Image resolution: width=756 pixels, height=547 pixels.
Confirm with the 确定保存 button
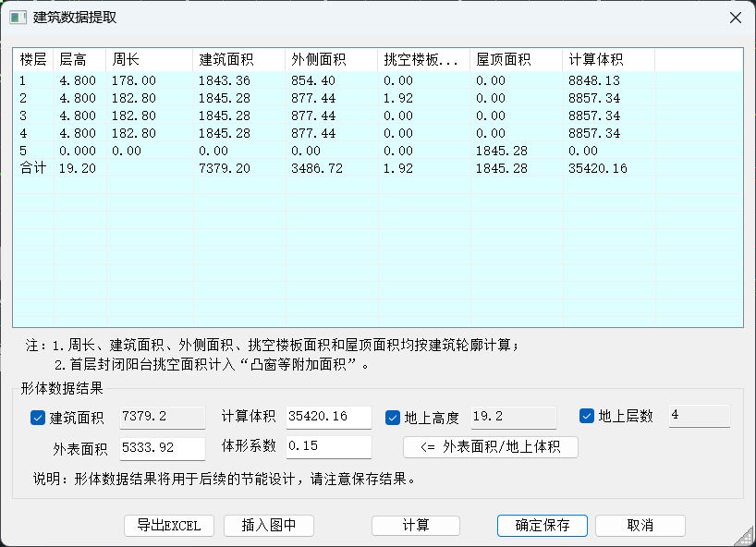pos(543,525)
